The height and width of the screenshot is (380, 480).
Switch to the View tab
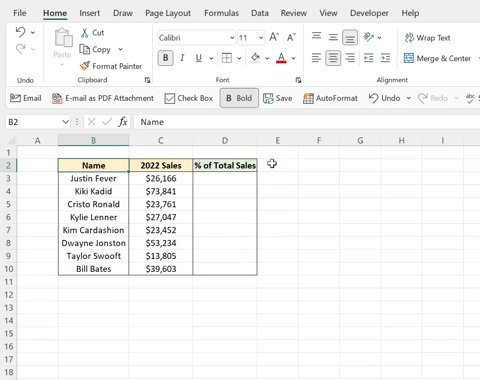pyautogui.click(x=328, y=13)
